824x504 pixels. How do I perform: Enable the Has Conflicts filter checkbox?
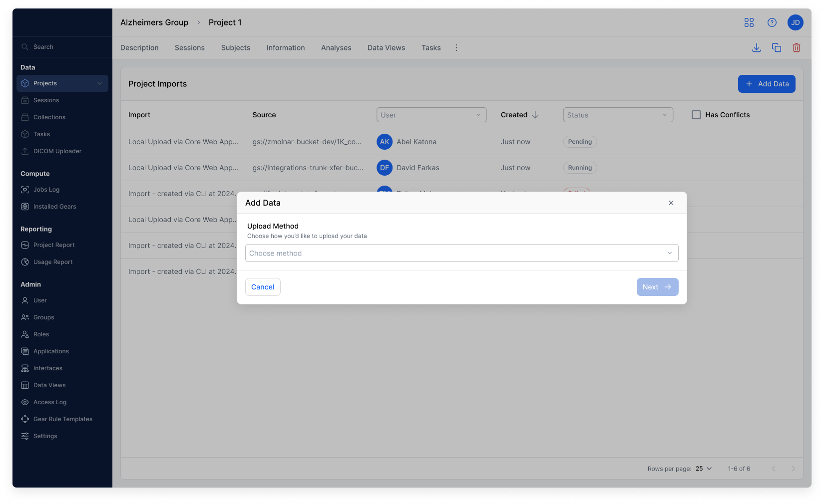[x=696, y=115]
